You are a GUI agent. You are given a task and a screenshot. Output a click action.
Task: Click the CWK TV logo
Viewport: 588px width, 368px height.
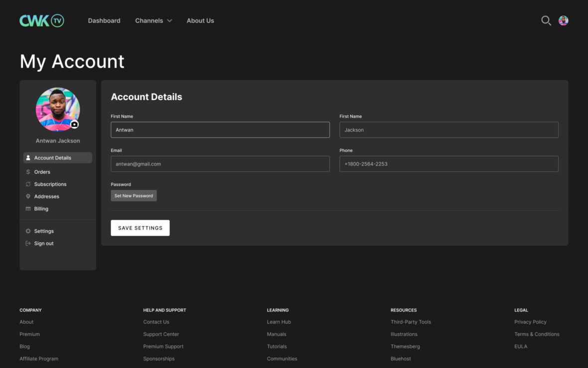pos(41,20)
